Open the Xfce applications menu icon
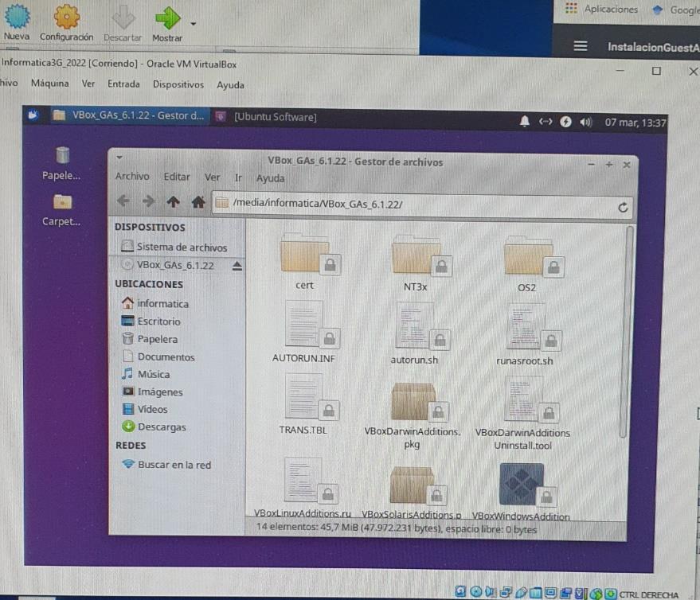The width and height of the screenshot is (700, 600). (x=33, y=115)
